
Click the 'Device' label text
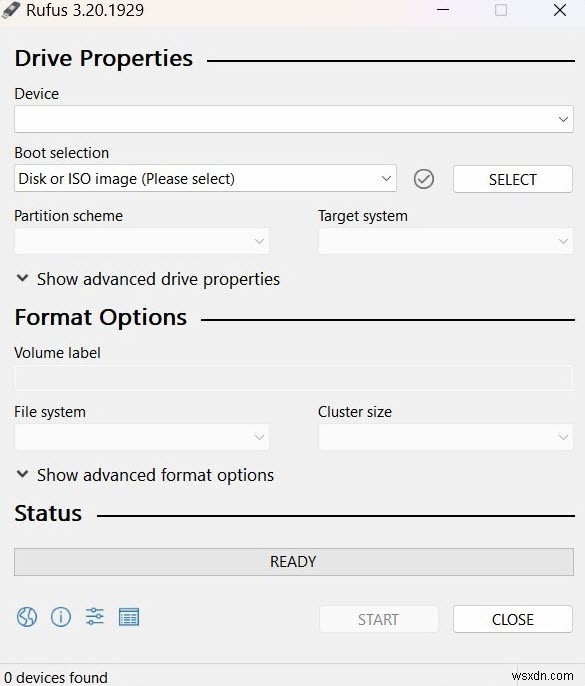(37, 94)
